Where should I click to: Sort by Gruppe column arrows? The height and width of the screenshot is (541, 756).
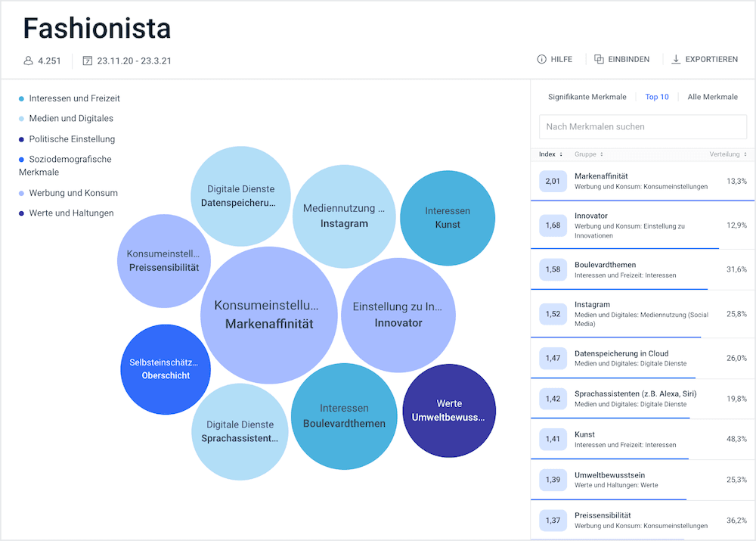coord(602,154)
